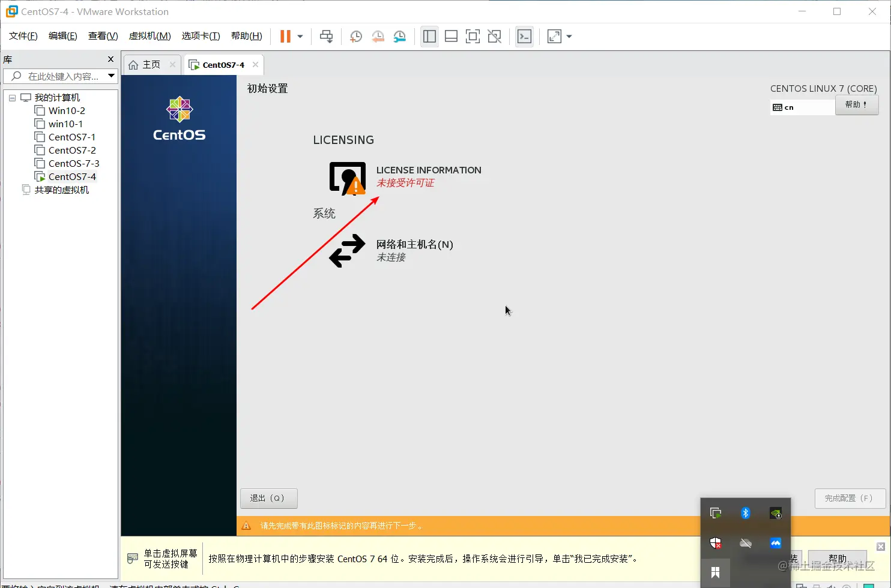Open the 帮助(H) menu

pyautogui.click(x=247, y=36)
